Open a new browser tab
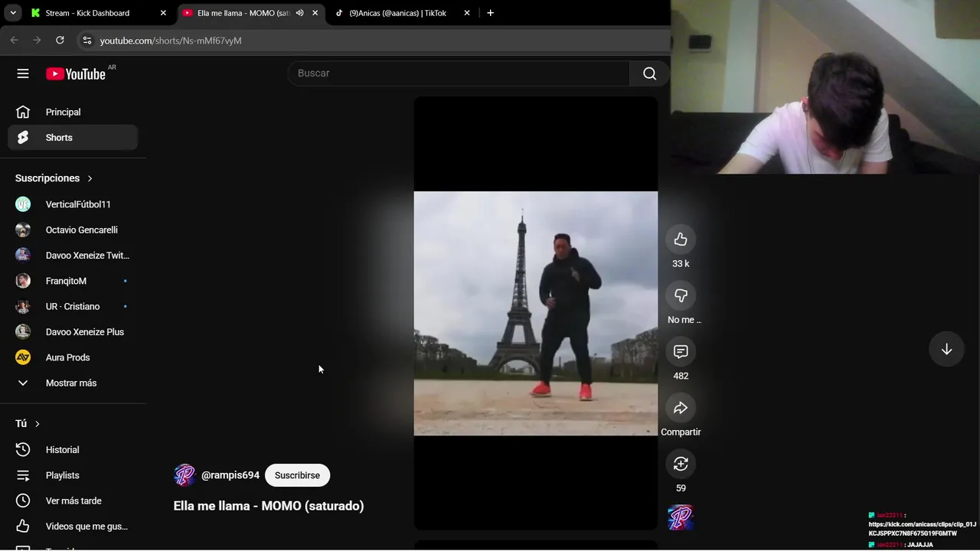 (490, 13)
